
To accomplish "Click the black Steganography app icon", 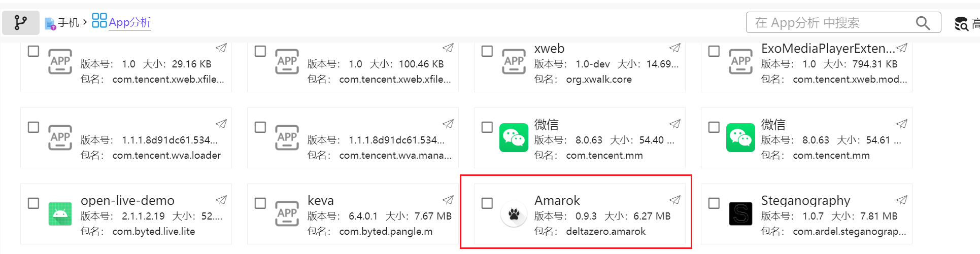I will pos(740,213).
